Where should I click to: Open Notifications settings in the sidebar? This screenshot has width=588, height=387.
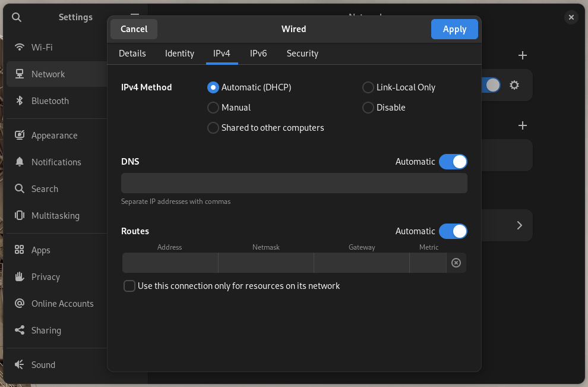tap(56, 162)
